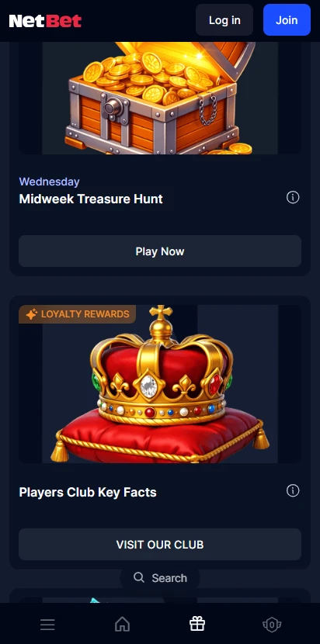Open the crown on cushion image
Viewport: 320px width, 644px height.
click(x=160, y=384)
